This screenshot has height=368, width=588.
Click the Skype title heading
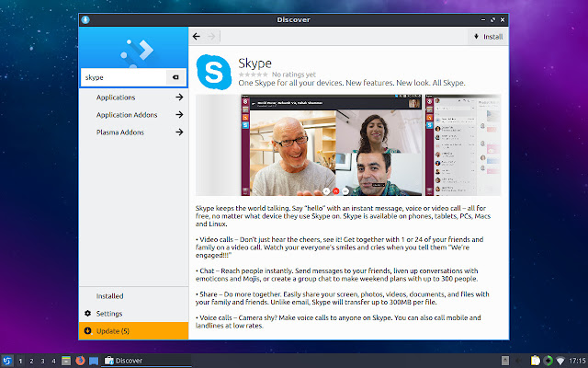pyautogui.click(x=254, y=63)
